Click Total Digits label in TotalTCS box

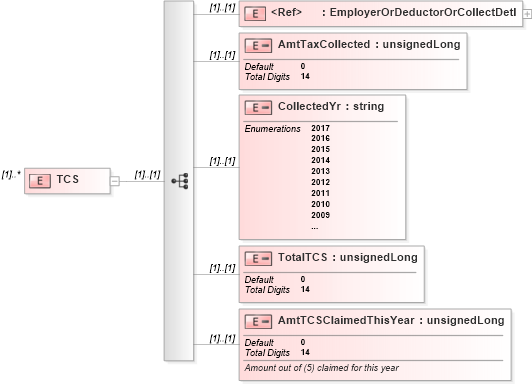click(x=267, y=290)
